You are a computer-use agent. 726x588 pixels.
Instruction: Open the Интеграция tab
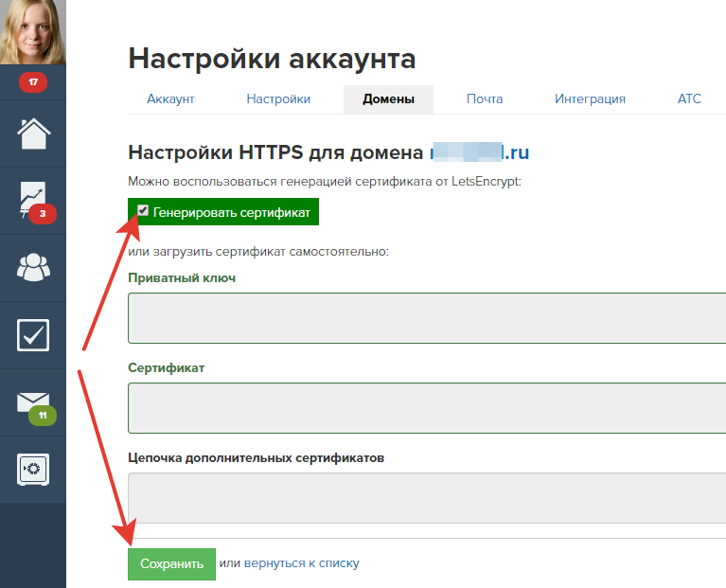click(x=590, y=99)
